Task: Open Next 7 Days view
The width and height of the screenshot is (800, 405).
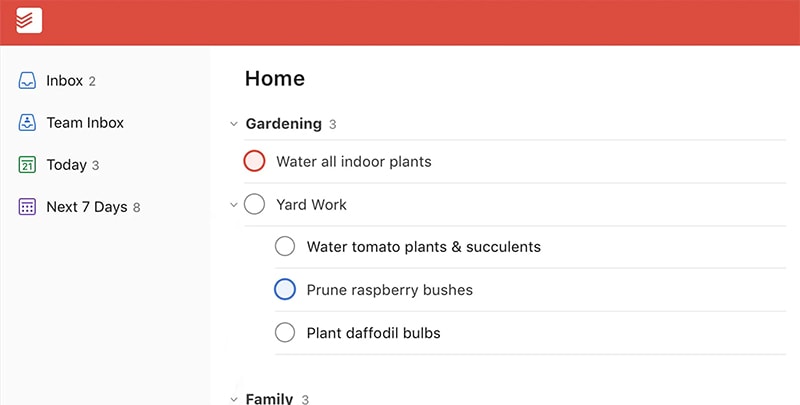Action: click(87, 207)
